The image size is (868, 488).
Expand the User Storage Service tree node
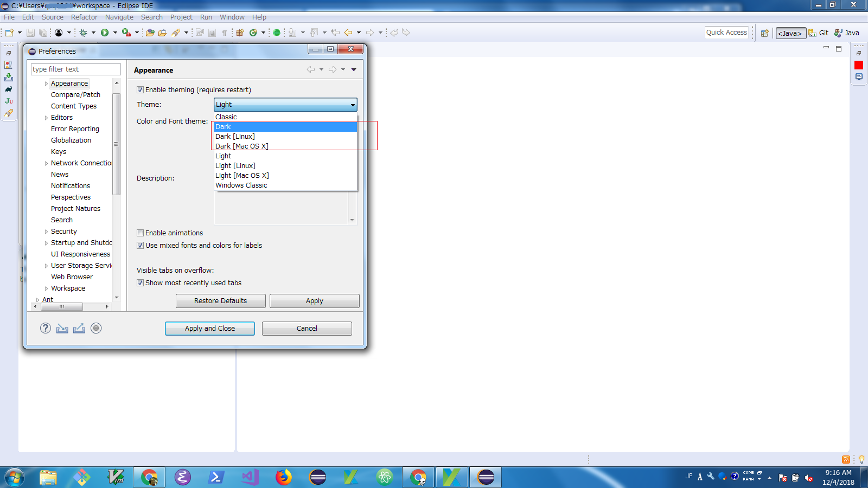tap(46, 266)
